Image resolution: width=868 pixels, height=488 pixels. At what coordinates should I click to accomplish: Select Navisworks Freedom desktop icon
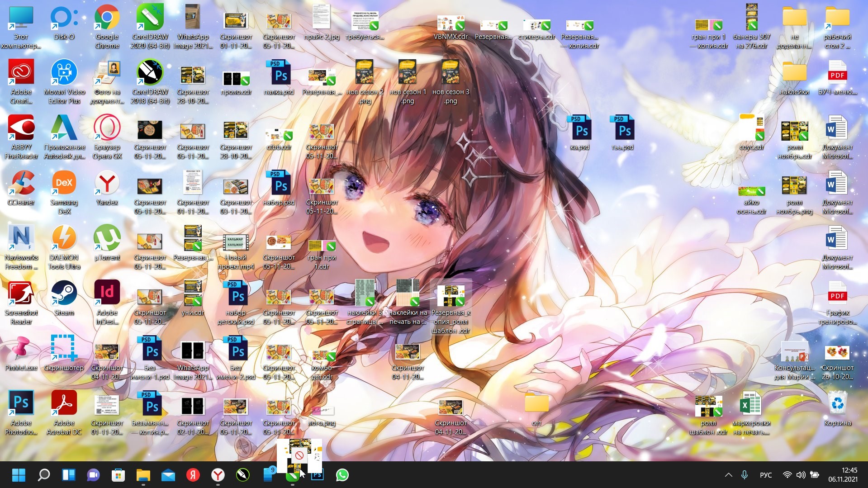click(21, 248)
